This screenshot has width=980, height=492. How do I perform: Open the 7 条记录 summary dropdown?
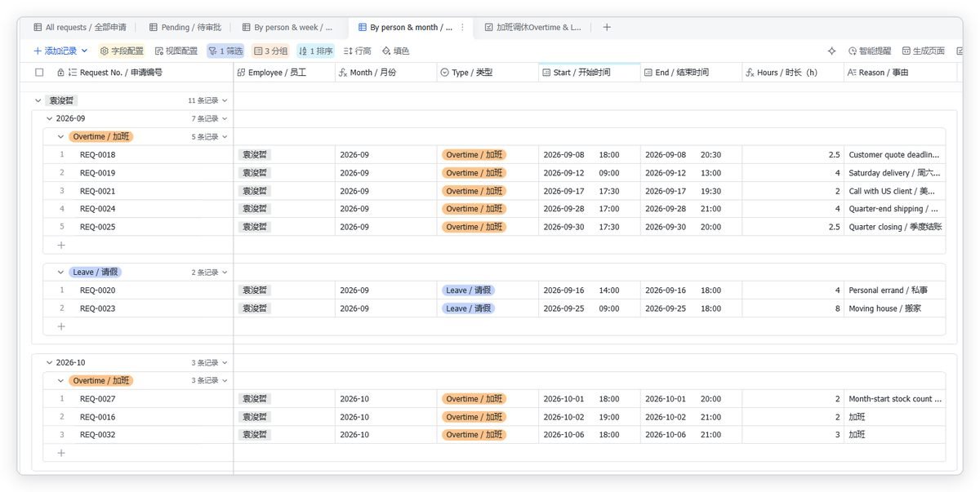coord(210,119)
